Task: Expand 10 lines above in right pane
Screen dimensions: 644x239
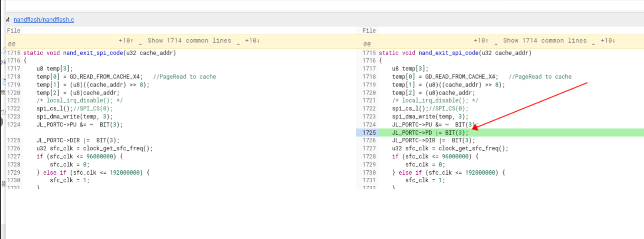Action: click(481, 41)
